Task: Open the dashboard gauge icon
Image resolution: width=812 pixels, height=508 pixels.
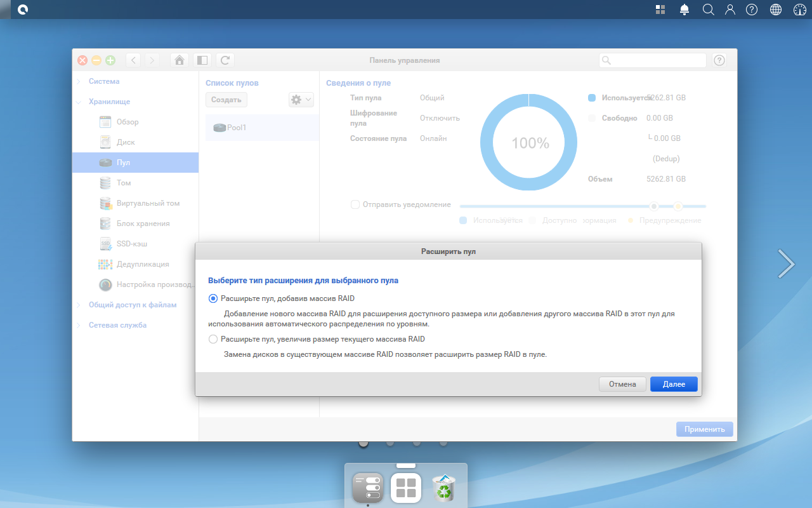Action: click(x=799, y=10)
